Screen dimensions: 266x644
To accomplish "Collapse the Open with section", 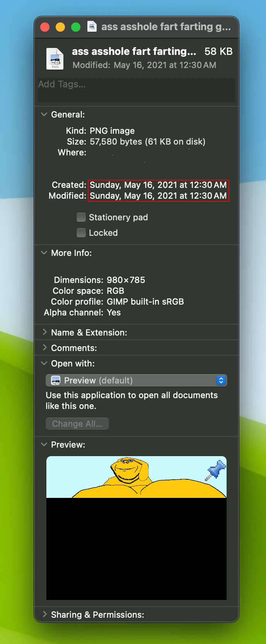I will point(44,363).
